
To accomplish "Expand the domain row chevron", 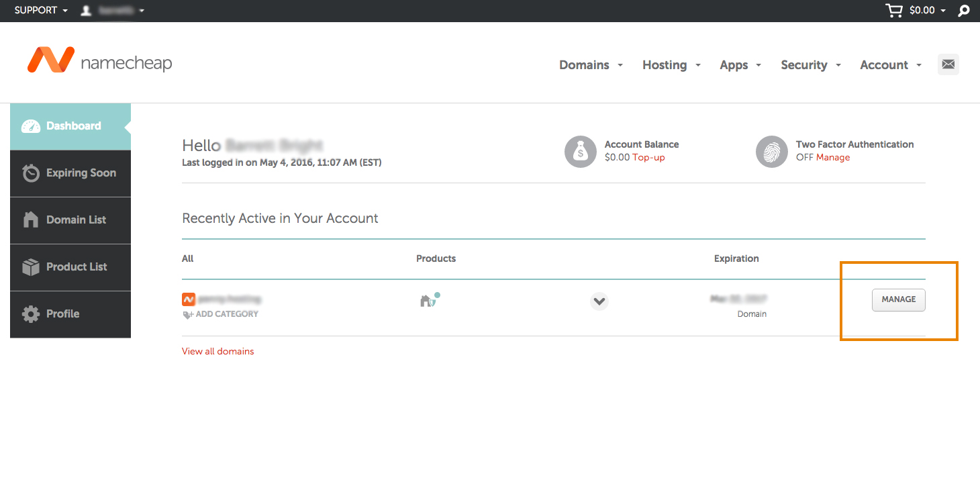I will point(599,301).
